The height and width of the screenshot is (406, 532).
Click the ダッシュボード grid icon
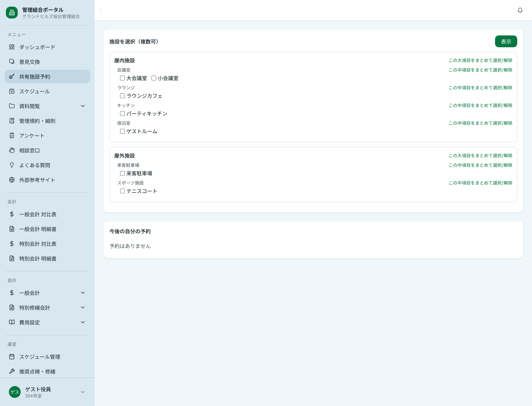12,47
